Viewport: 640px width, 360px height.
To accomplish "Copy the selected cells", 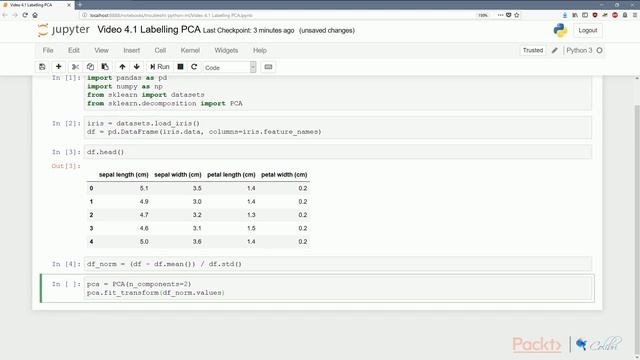I will pyautogui.click(x=90, y=67).
